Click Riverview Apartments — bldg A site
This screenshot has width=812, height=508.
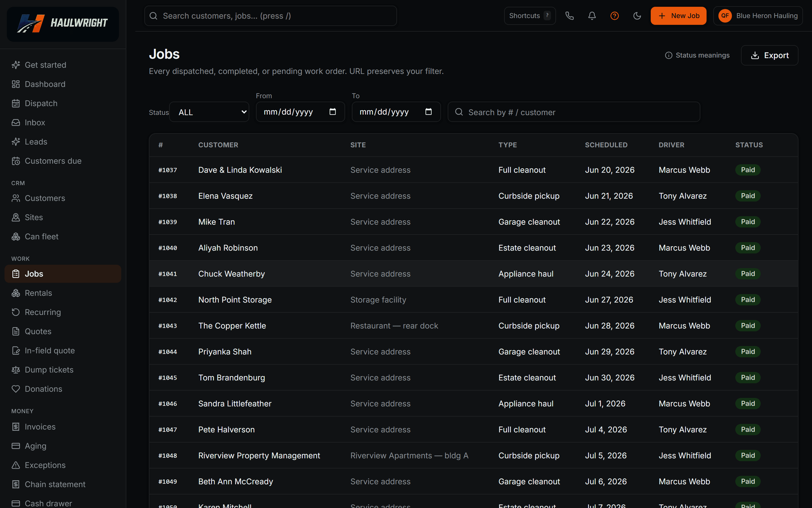pos(409,455)
